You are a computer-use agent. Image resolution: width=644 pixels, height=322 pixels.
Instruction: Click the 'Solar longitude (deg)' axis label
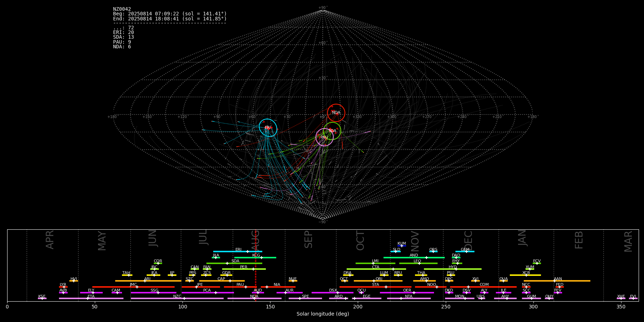[323, 314]
